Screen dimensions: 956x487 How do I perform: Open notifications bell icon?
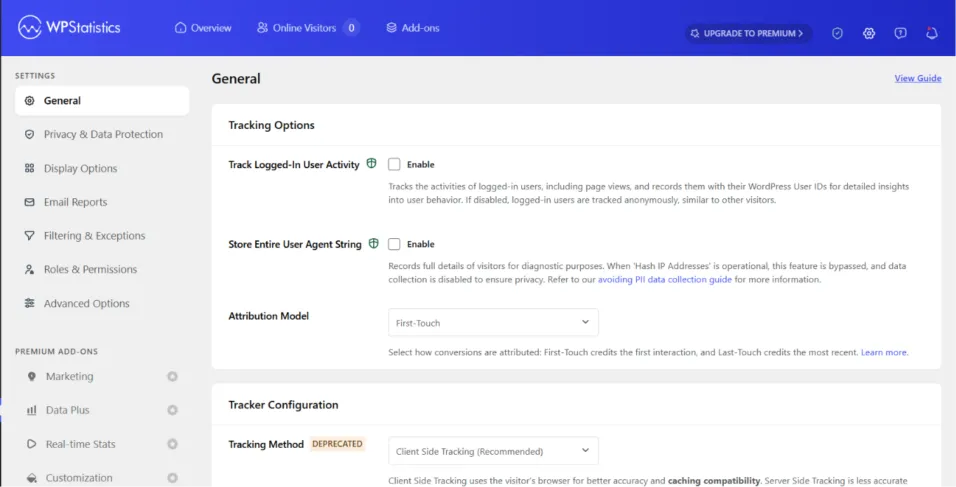pos(932,34)
